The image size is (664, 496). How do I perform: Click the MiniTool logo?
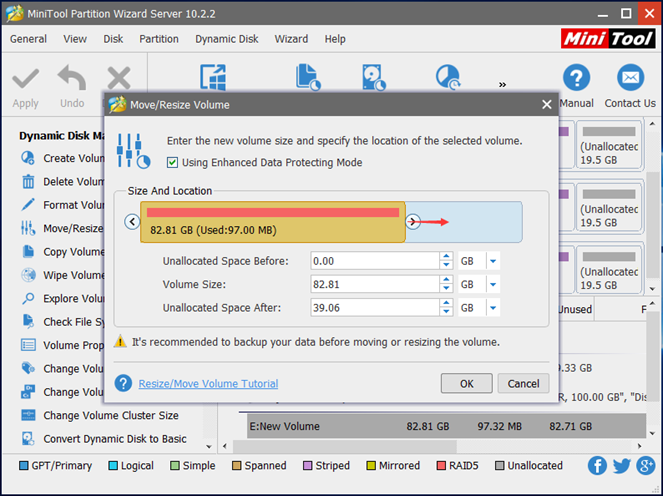click(x=608, y=39)
